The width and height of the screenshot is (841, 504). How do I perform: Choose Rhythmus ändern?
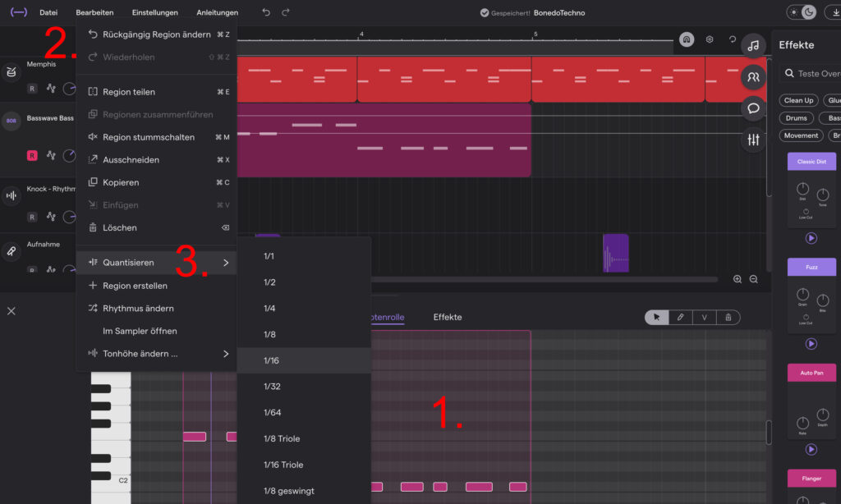pos(156,309)
